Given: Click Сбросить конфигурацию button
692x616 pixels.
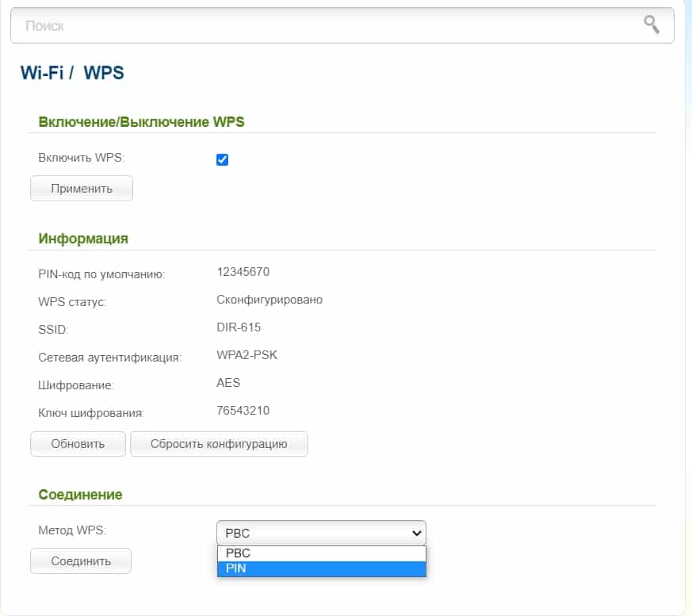Looking at the screenshot, I should tap(219, 444).
